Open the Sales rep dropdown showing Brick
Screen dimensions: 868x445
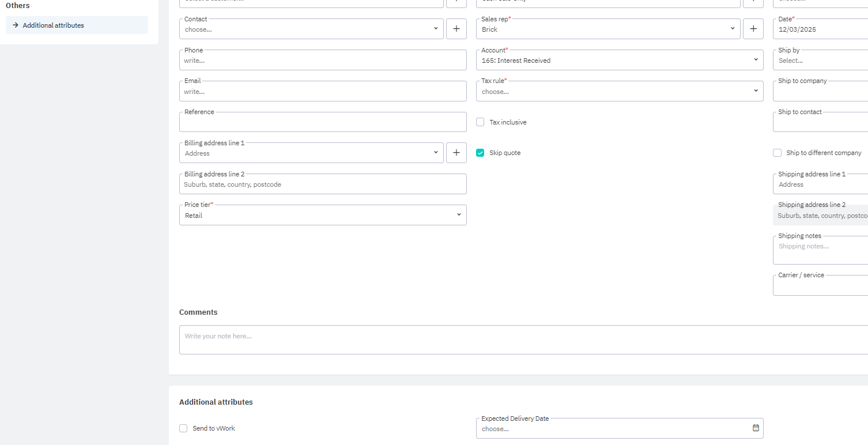(x=608, y=29)
